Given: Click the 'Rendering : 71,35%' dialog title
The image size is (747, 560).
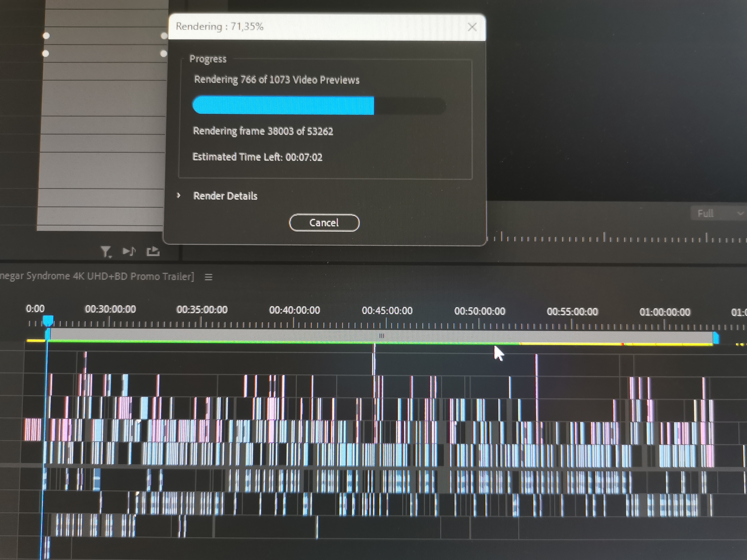Looking at the screenshot, I should [x=220, y=26].
